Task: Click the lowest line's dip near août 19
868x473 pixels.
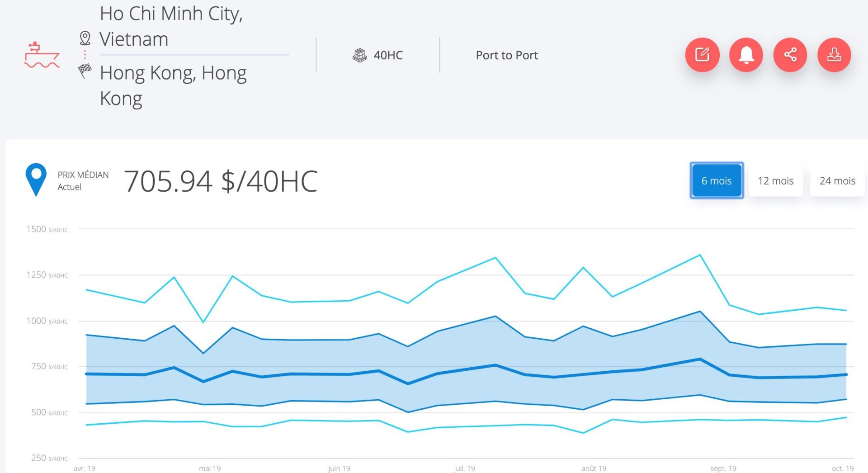Action: click(583, 433)
